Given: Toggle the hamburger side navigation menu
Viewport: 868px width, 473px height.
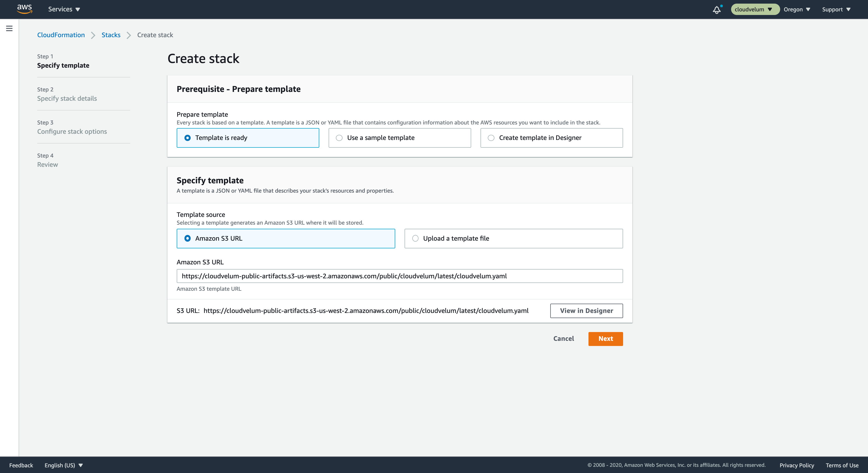Looking at the screenshot, I should (x=10, y=29).
